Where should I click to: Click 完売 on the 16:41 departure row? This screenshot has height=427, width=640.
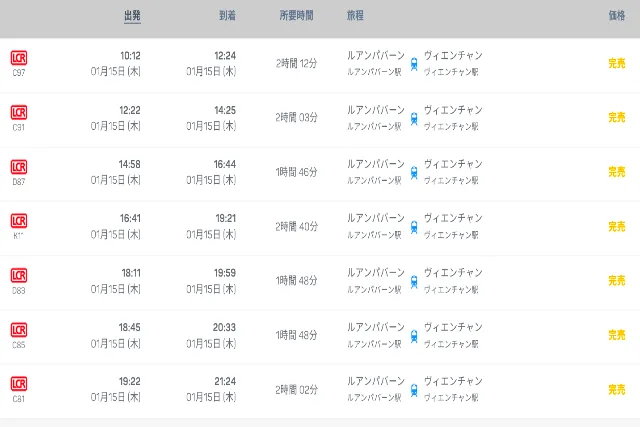(x=617, y=227)
